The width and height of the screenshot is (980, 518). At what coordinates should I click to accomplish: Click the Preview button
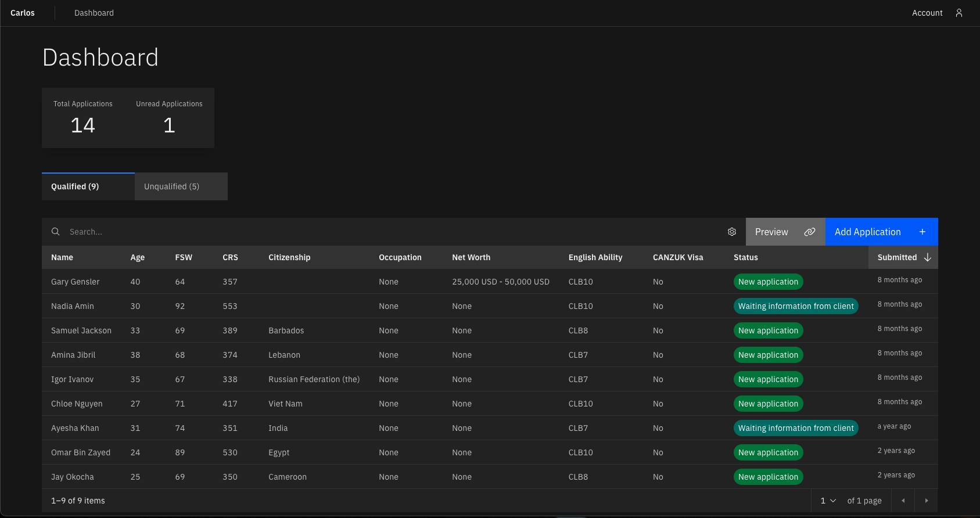click(772, 232)
